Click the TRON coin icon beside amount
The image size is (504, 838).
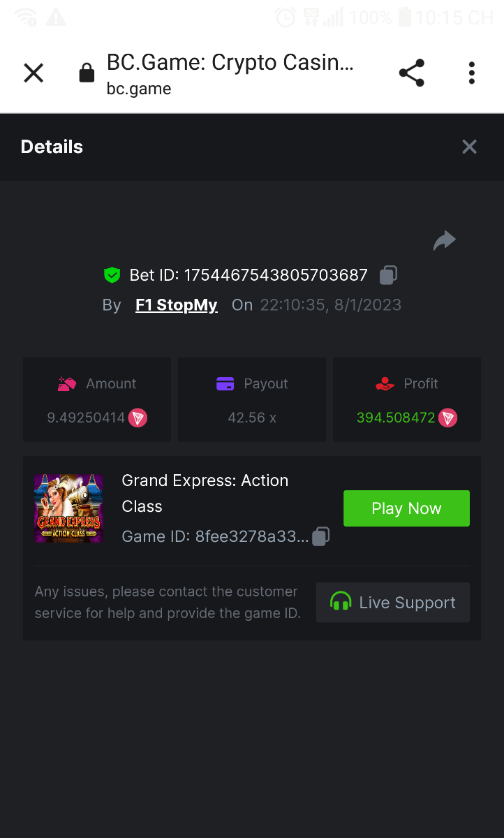coord(138,418)
